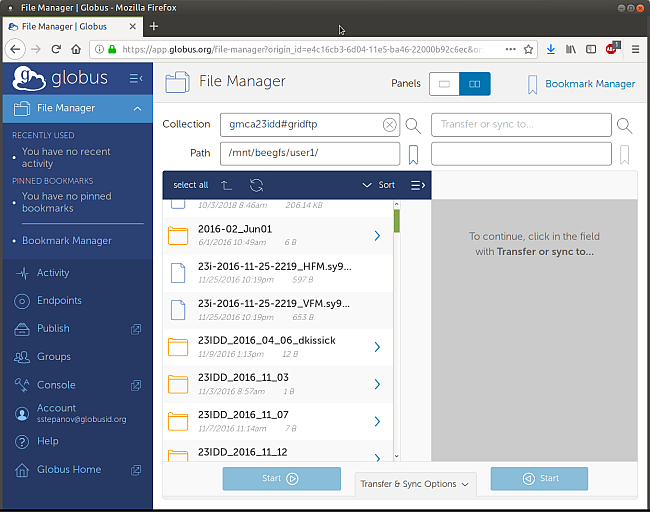Select the 23IDD_2016_11_07 folder

[278, 422]
